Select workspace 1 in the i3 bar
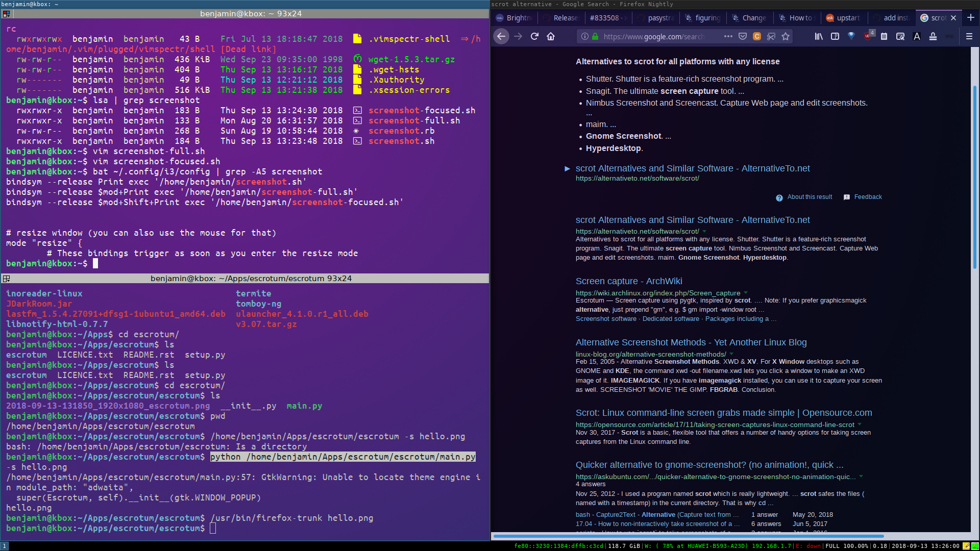980x551 pixels. pyautogui.click(x=5, y=546)
